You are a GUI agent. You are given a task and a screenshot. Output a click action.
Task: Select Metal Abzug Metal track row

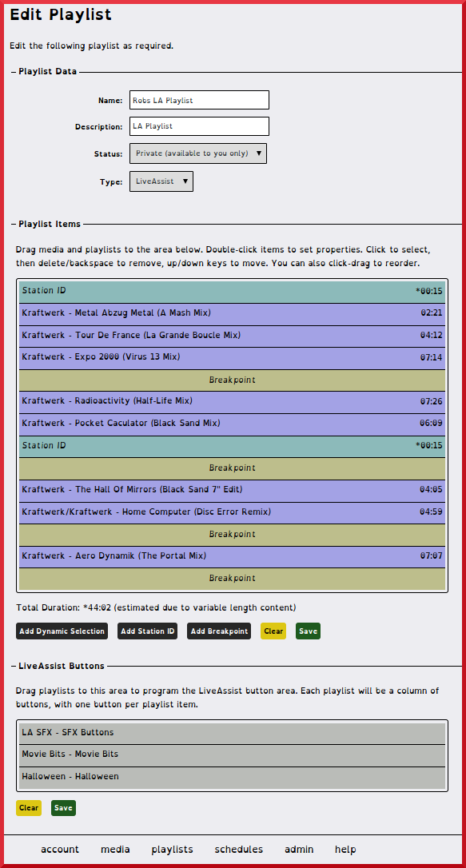[x=233, y=314]
